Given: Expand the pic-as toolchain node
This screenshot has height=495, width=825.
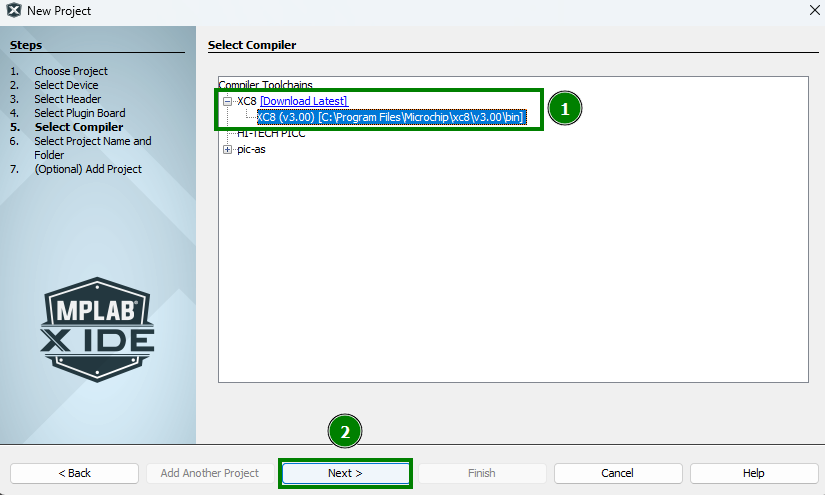Looking at the screenshot, I should (227, 149).
